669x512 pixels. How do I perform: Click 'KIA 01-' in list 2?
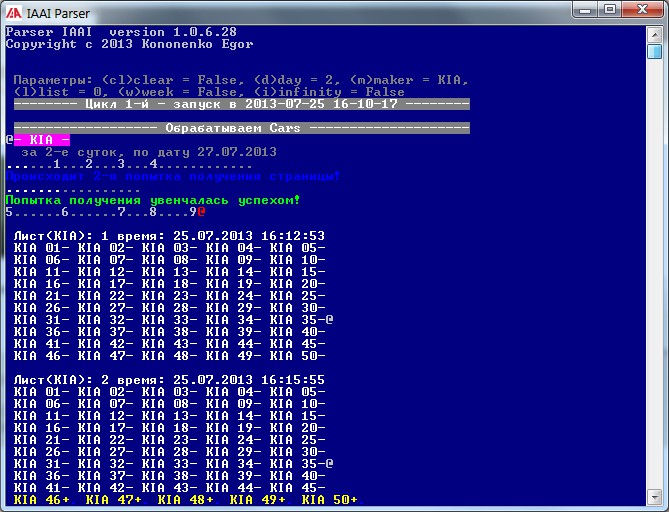click(41, 392)
